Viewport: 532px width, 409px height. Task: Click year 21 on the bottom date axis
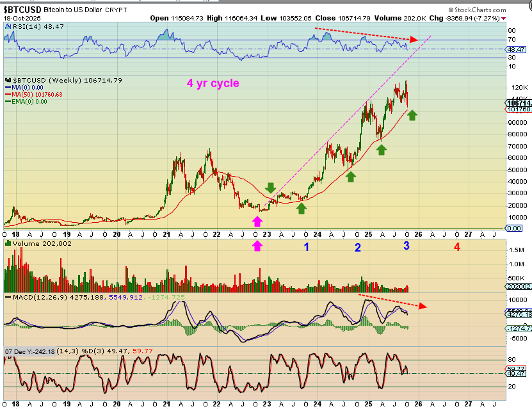click(x=166, y=405)
